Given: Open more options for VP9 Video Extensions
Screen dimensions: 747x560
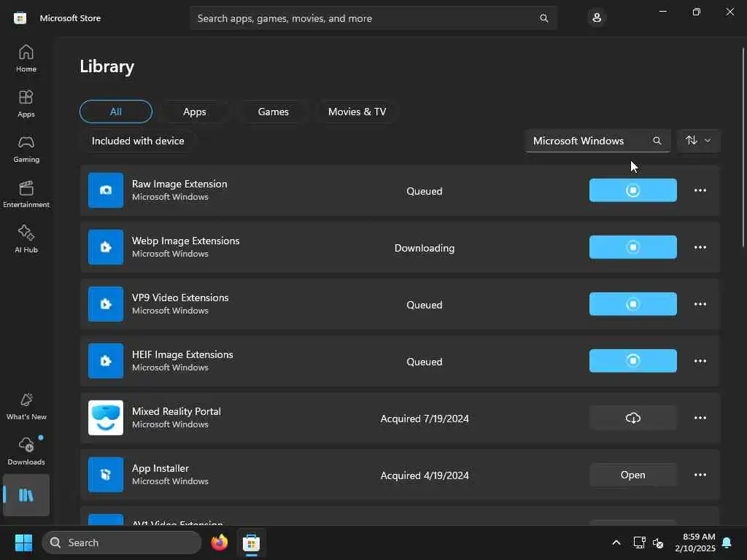Looking at the screenshot, I should click(x=700, y=304).
